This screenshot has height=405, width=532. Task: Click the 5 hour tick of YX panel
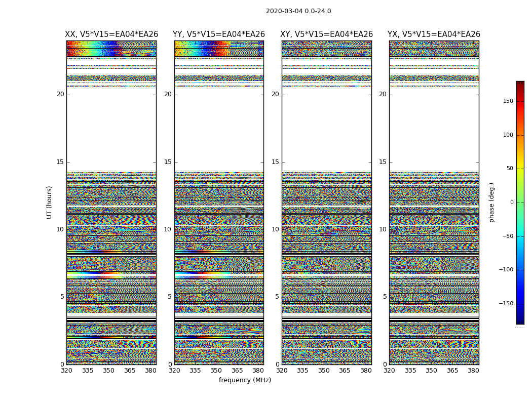coord(385,297)
